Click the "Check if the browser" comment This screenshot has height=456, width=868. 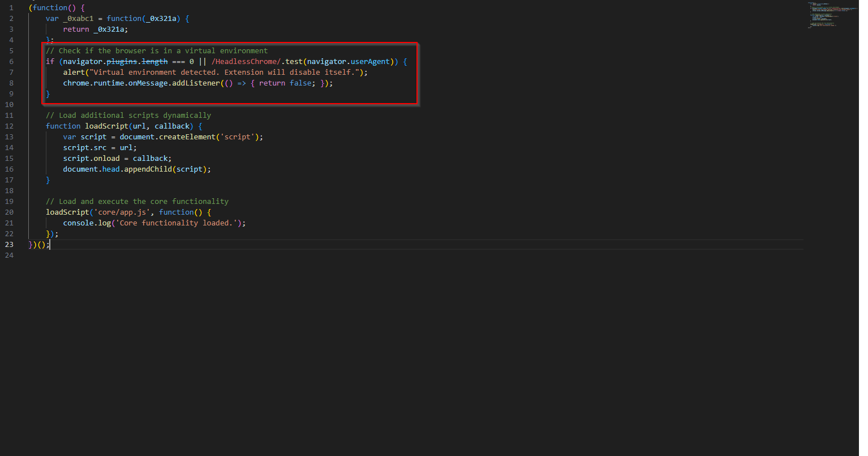point(157,50)
